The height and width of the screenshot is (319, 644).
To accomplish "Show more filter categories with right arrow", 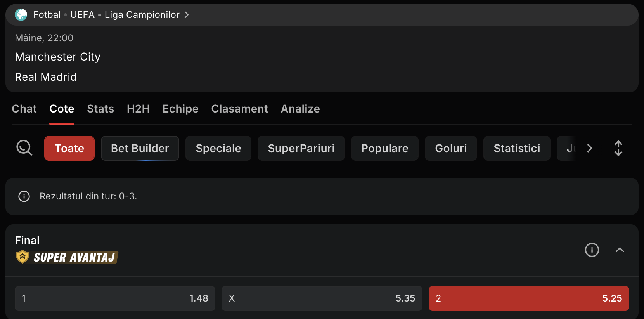I will (590, 148).
